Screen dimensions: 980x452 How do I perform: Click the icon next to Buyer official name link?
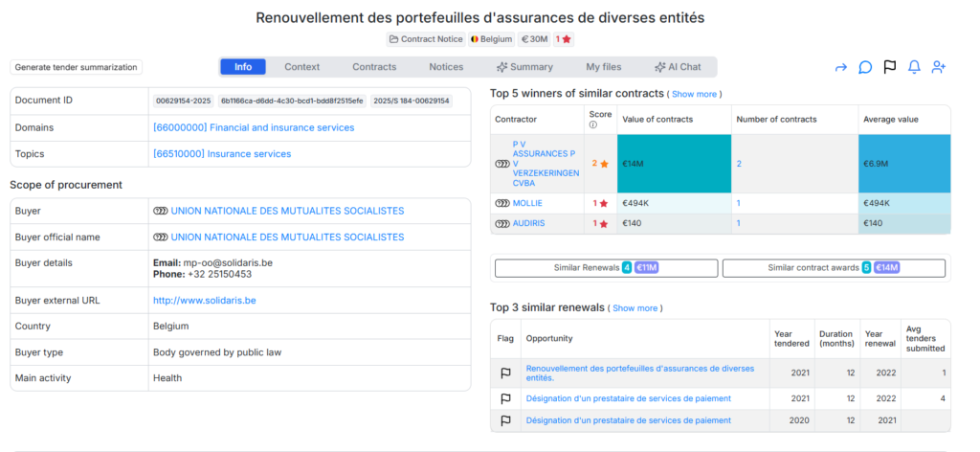pos(161,237)
